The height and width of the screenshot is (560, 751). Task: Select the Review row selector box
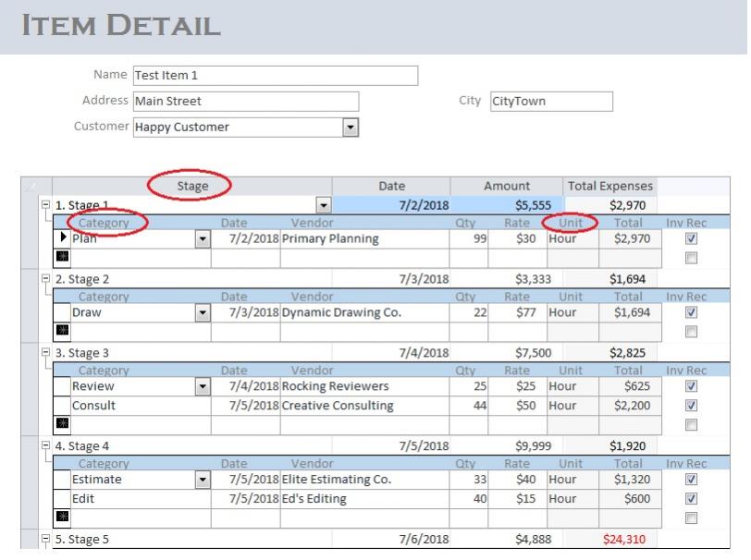click(x=62, y=386)
